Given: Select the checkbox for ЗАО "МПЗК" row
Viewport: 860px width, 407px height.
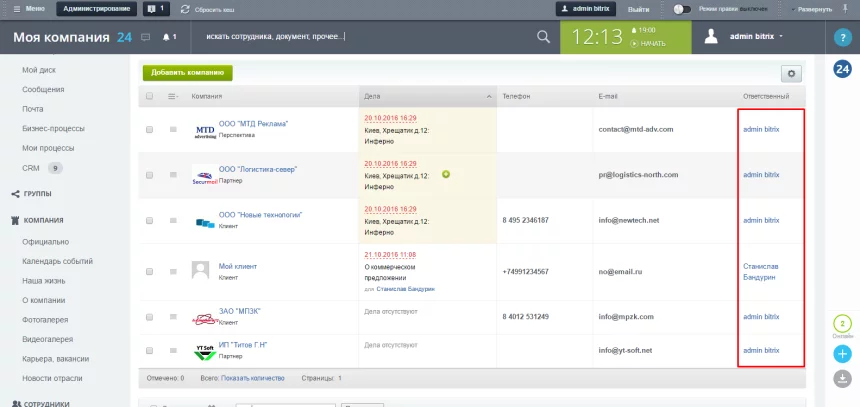Looking at the screenshot, I should click(150, 317).
